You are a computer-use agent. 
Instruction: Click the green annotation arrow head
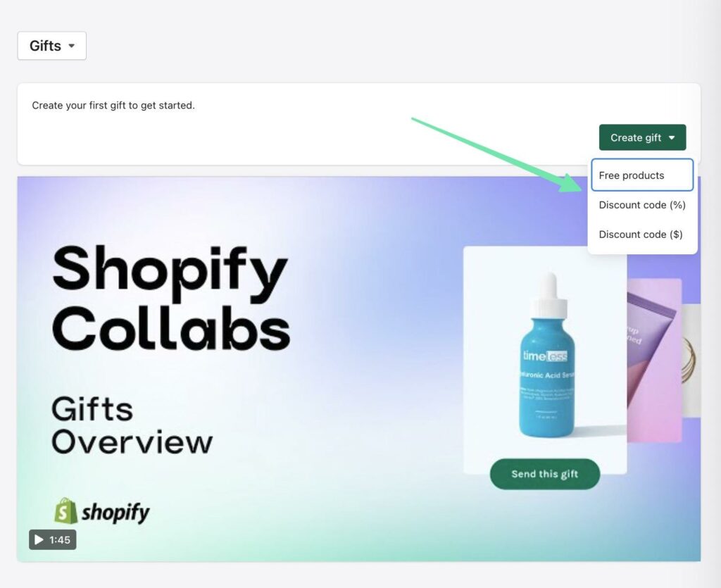[573, 184]
